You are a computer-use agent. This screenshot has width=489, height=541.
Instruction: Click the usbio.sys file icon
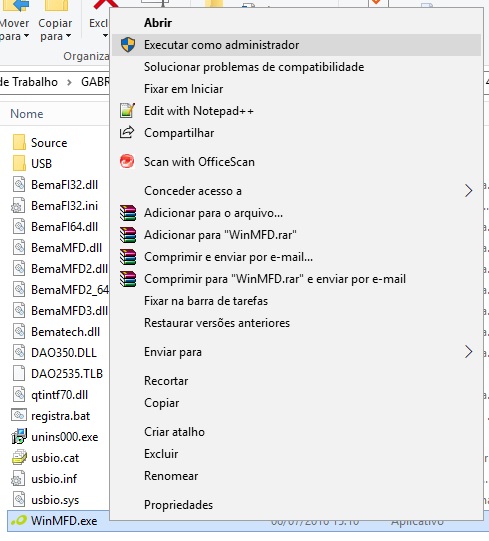click(x=19, y=500)
